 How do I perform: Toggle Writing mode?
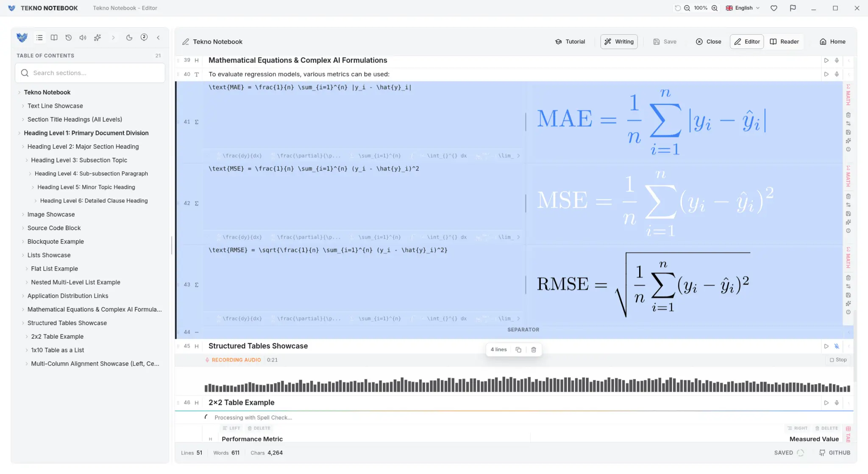point(619,42)
